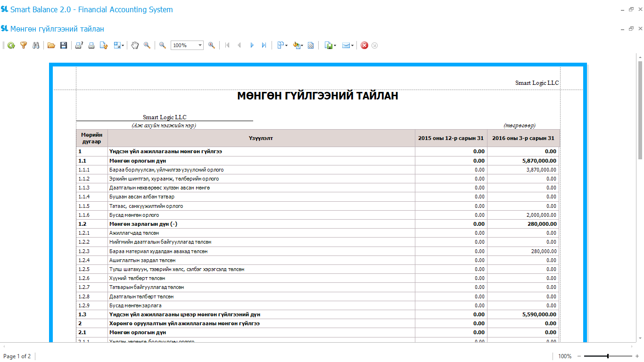644x362 pixels.
Task: Expand the multiple pages dropdown arrow
Action: pos(286,45)
